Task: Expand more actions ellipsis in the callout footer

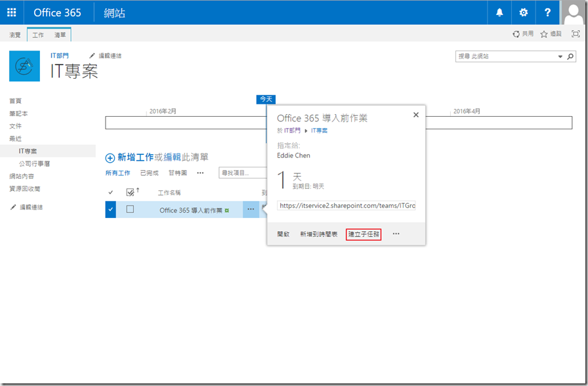Action: (x=396, y=234)
